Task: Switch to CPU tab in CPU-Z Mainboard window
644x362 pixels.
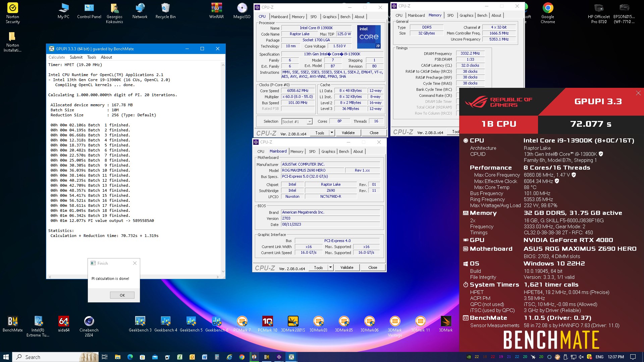Action: pos(261,152)
